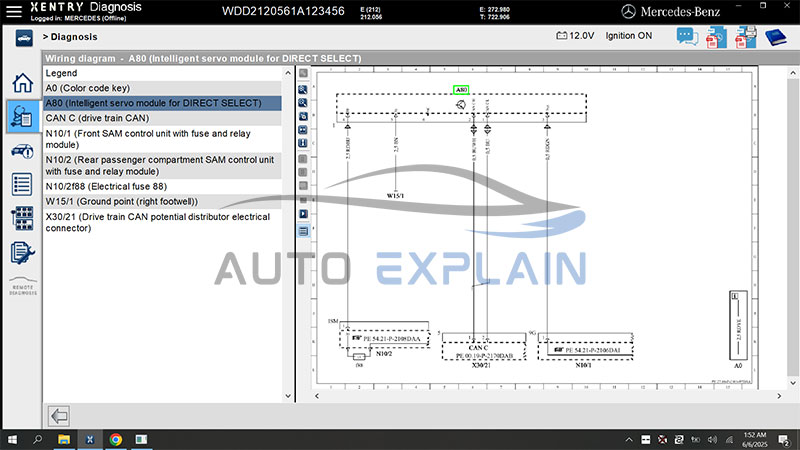Zoom in on the wiring diagram
This screenshot has height=450, width=800.
303,90
